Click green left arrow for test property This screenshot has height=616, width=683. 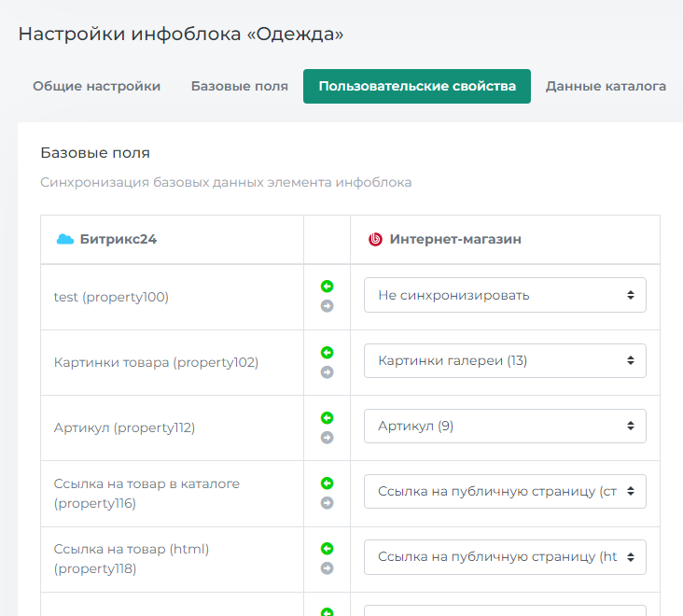(327, 287)
